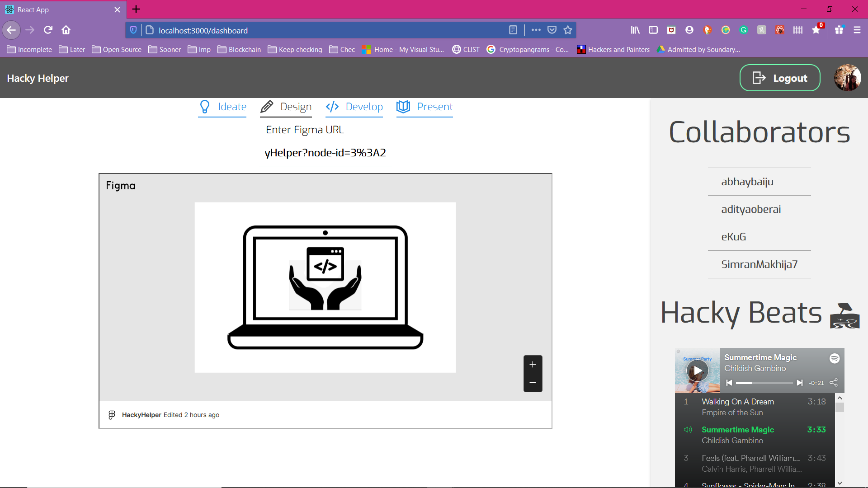This screenshot has width=868, height=488.
Task: Skip to next track in Spotify player
Action: click(799, 383)
